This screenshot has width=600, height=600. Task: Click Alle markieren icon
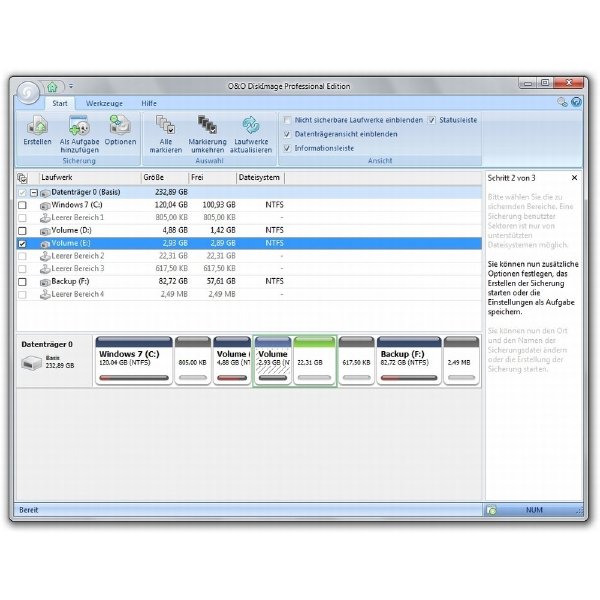tap(166, 126)
